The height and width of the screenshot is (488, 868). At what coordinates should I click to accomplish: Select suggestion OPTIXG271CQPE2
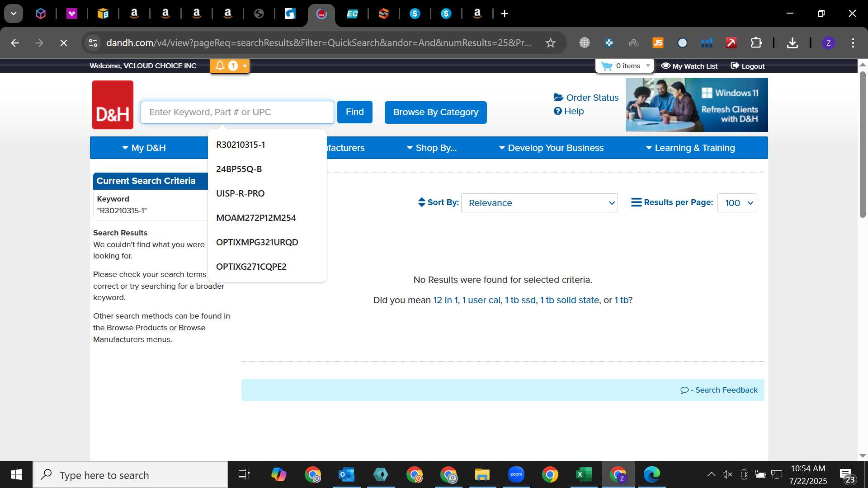click(267, 267)
